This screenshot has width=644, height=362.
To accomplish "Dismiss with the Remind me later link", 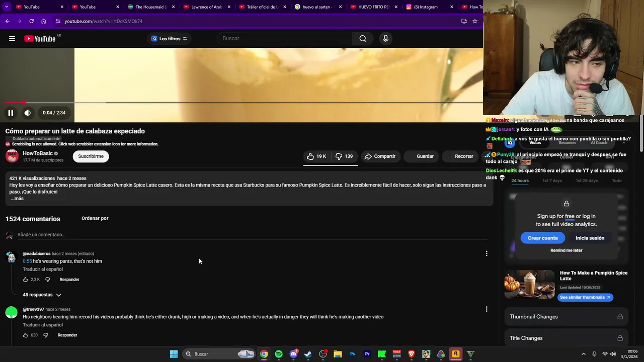I will [567, 250].
